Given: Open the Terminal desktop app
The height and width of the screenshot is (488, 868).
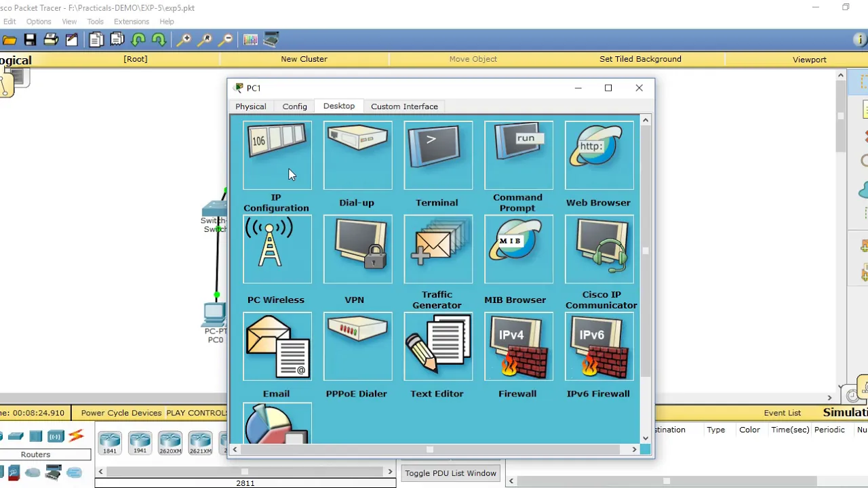Looking at the screenshot, I should click(x=438, y=155).
